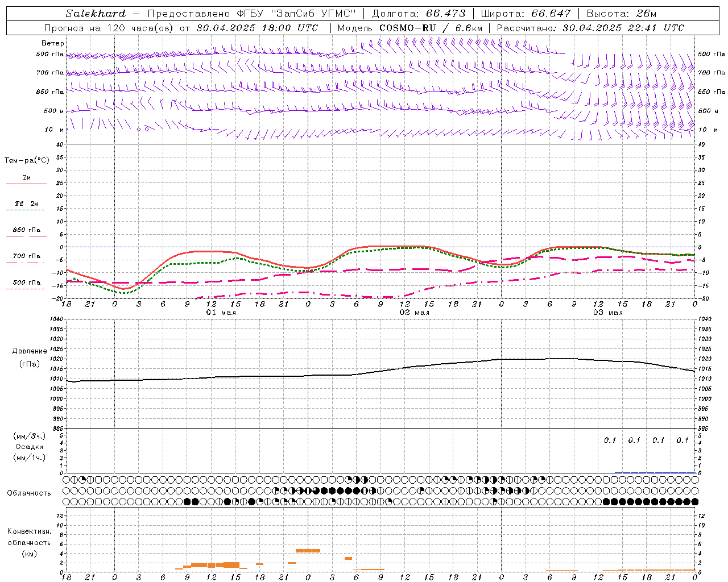
Task: Click the dash-dot sample under legend "700 гПа"
Action: (25, 263)
